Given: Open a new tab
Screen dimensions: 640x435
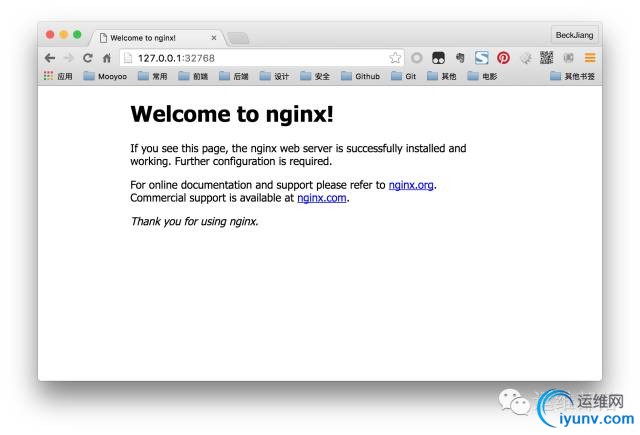Looking at the screenshot, I should tap(238, 38).
